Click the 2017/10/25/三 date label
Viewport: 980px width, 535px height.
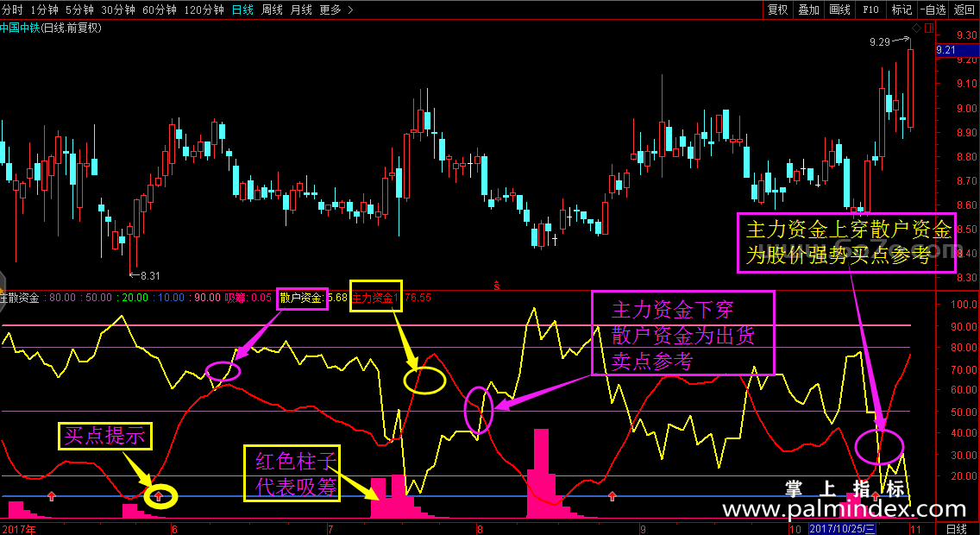[840, 529]
